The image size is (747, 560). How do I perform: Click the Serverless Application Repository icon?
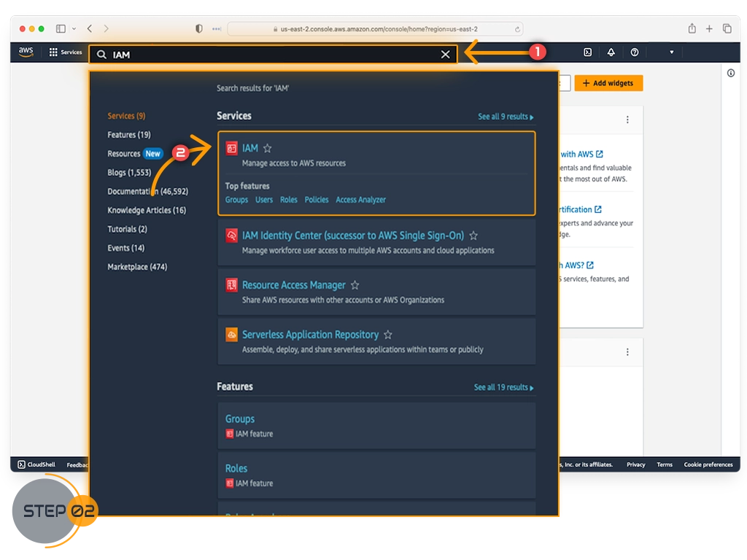tap(231, 335)
